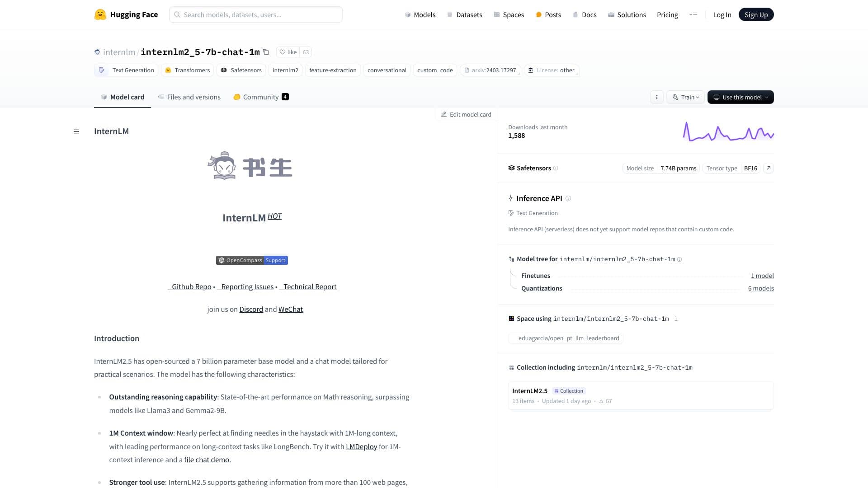Click the info icon next to Inference API
The height and width of the screenshot is (488, 868).
point(568,198)
